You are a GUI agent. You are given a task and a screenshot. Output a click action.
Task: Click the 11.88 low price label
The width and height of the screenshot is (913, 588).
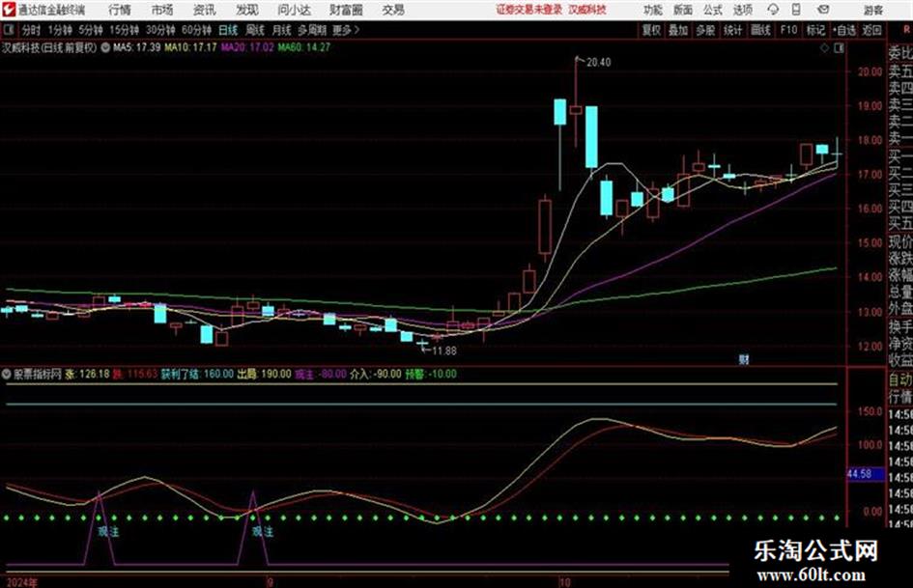pyautogui.click(x=444, y=351)
